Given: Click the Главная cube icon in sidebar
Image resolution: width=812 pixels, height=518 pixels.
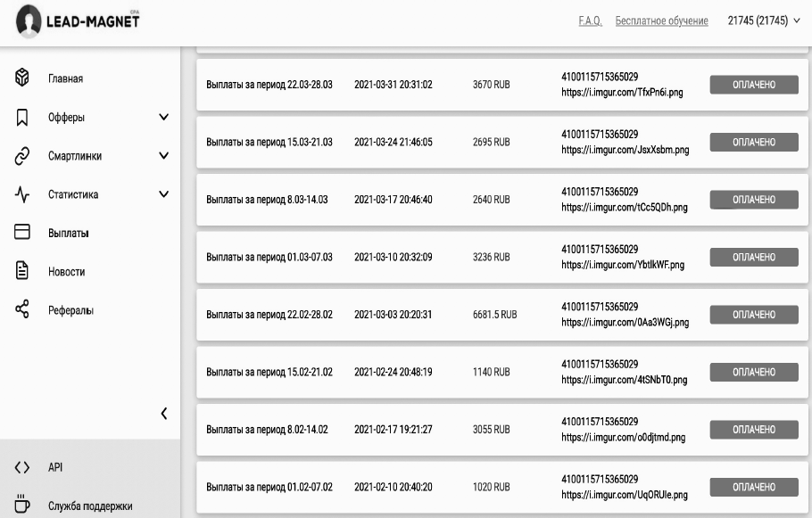Looking at the screenshot, I should 22,78.
